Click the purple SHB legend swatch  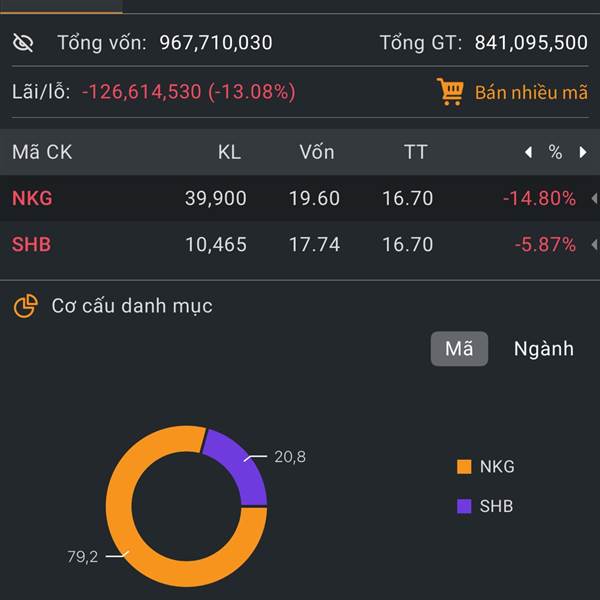(x=464, y=506)
